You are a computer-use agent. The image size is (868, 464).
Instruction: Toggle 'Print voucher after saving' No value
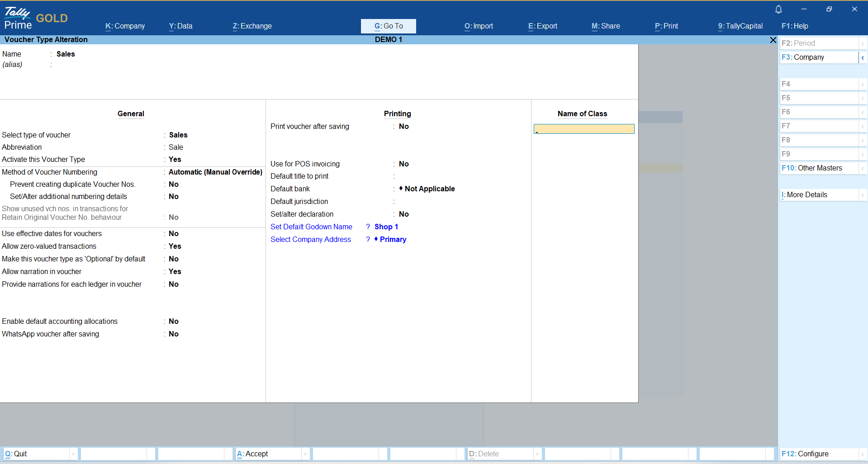coord(404,127)
